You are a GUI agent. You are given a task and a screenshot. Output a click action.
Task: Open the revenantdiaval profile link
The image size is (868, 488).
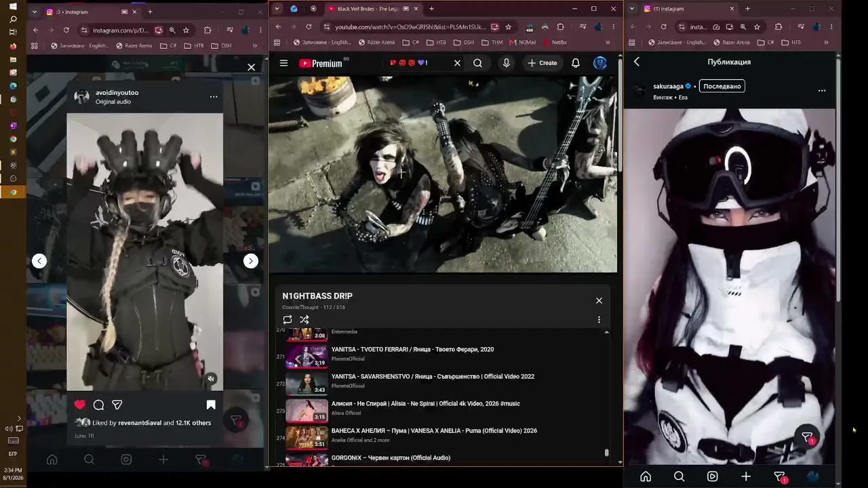pyautogui.click(x=140, y=423)
